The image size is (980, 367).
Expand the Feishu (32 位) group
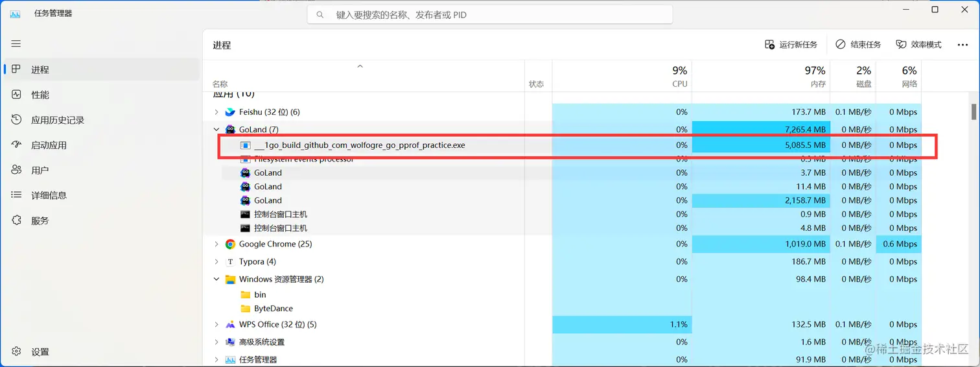click(x=216, y=112)
